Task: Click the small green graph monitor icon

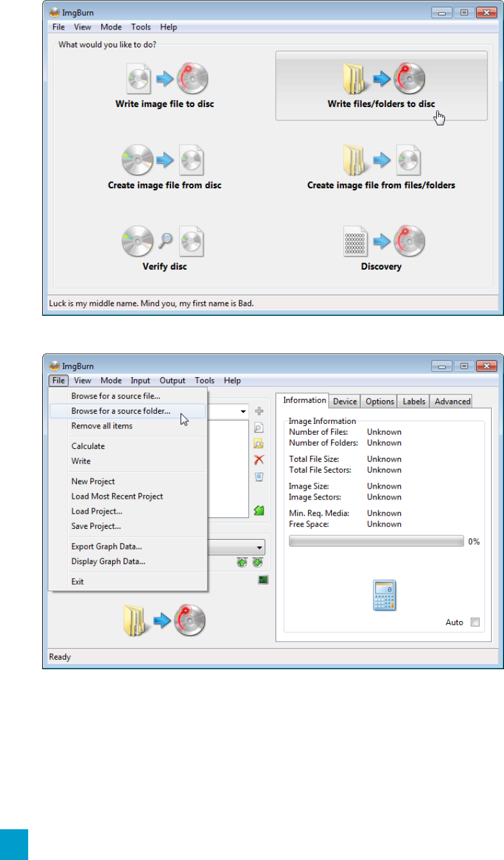Action: pos(263,580)
